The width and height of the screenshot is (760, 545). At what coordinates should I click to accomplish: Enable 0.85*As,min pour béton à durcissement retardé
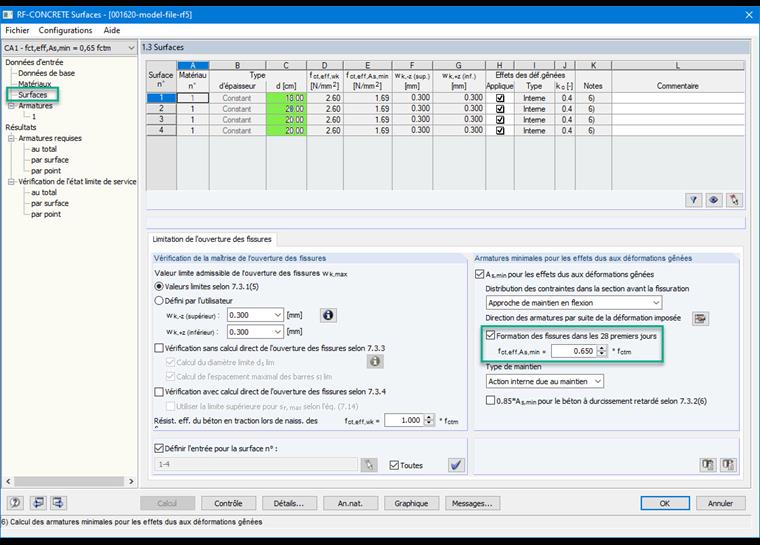coord(491,401)
